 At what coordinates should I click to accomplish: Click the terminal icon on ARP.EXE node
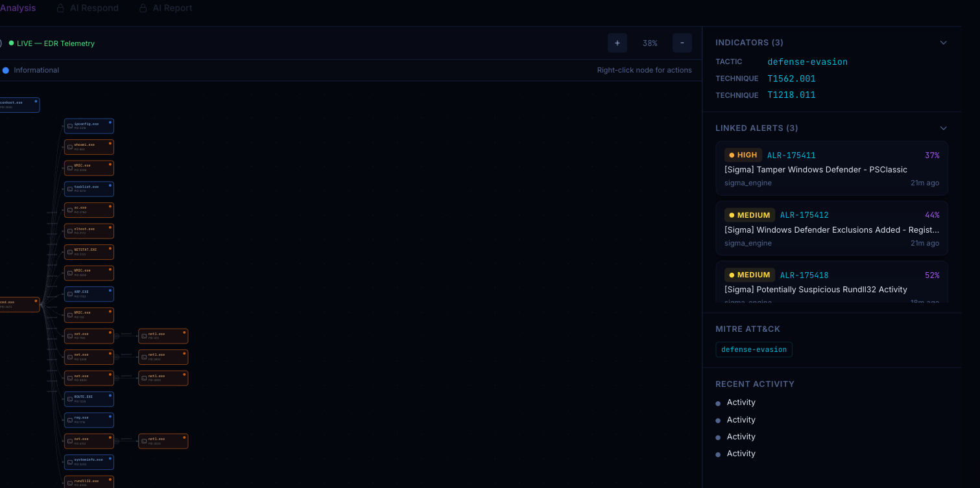(70, 294)
